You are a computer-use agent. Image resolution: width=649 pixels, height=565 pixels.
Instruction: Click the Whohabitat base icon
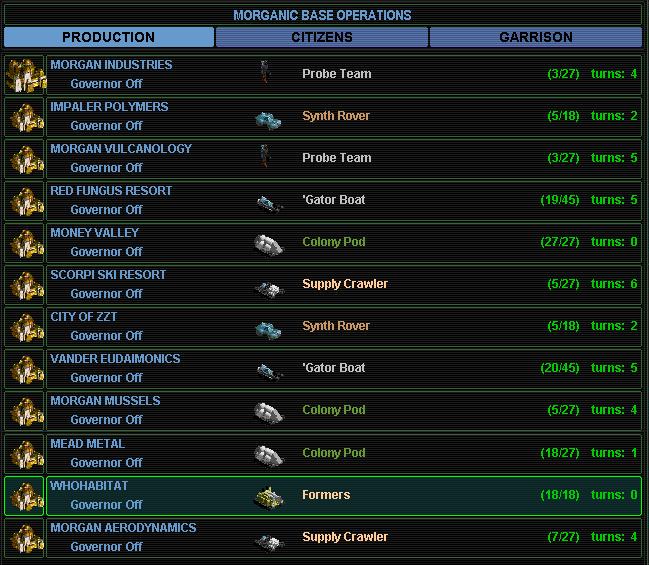coord(24,496)
